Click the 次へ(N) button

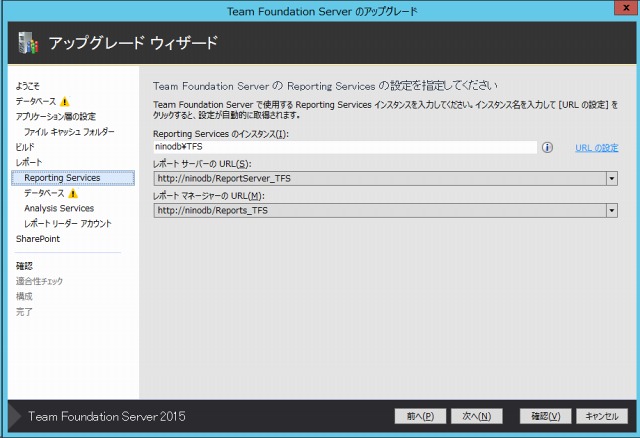click(x=476, y=416)
